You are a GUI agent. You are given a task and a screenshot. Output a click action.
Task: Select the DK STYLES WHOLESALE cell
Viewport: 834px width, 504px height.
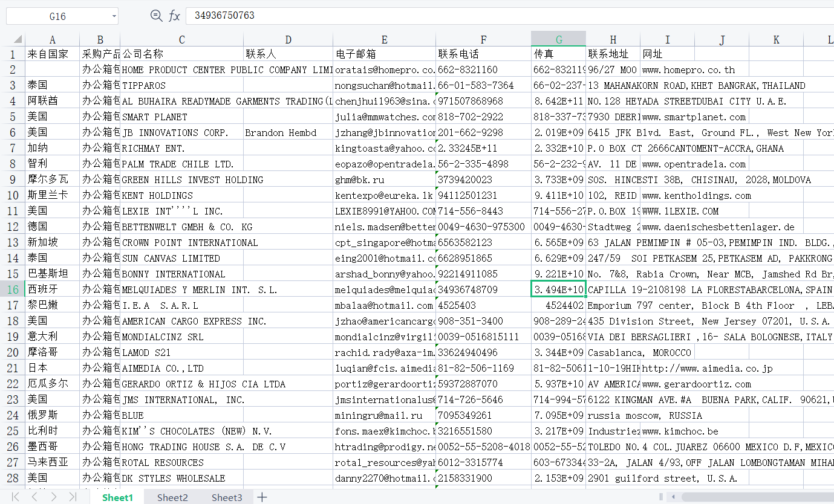pyautogui.click(x=182, y=478)
